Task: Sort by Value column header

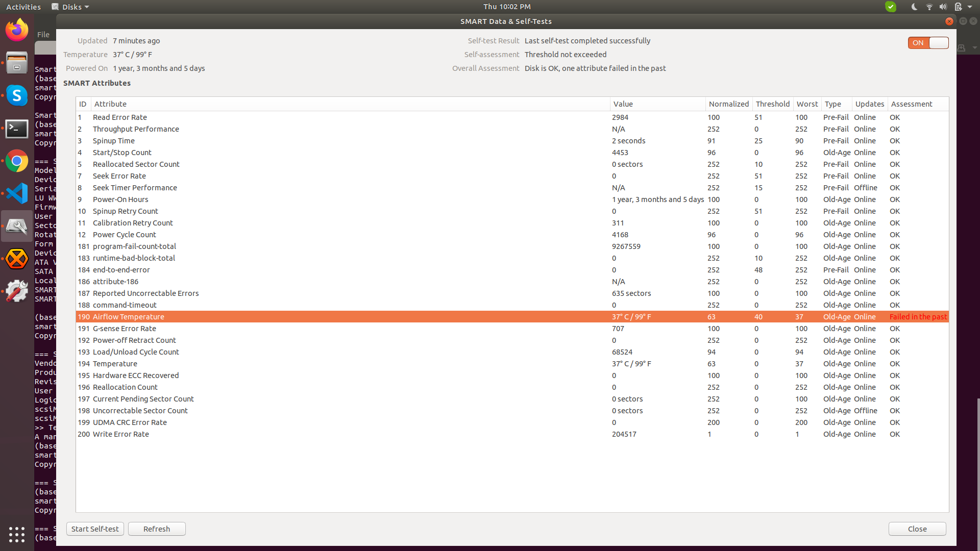Action: pos(658,104)
